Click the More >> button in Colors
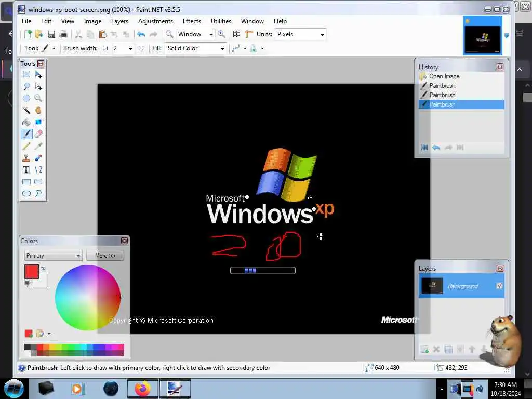 105,256
